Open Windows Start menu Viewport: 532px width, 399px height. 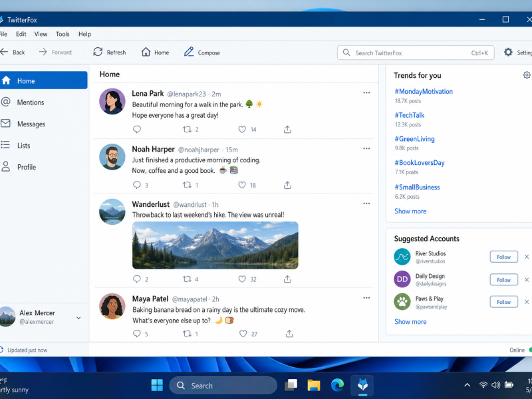tap(157, 385)
